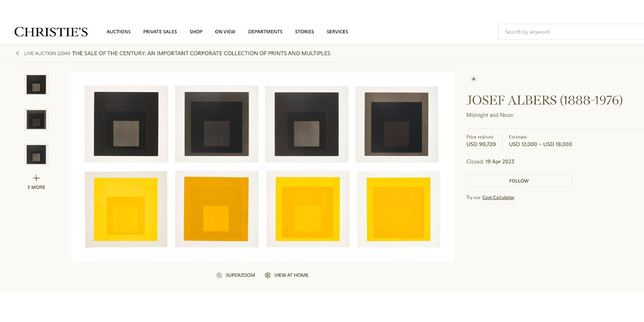Click the asterisk symbol above artist name
644x322 pixels.
[x=473, y=79]
